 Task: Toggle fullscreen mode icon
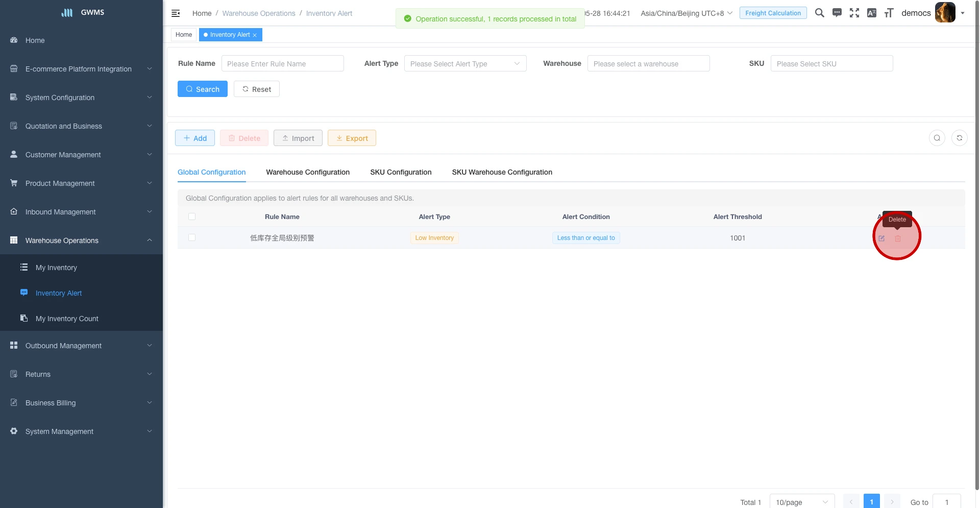(x=854, y=13)
